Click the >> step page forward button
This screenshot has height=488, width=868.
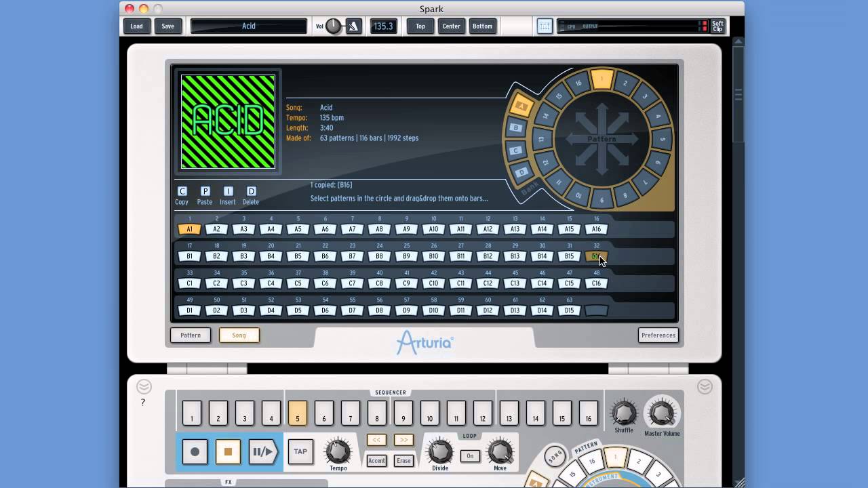(x=403, y=440)
